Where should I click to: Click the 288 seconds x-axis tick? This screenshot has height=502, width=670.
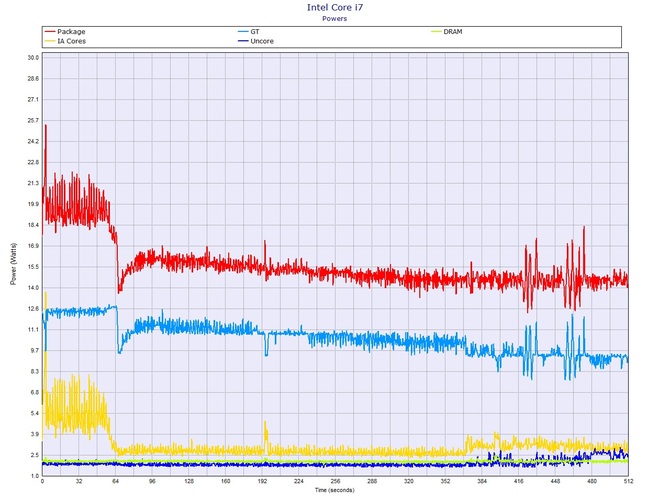tap(372, 481)
